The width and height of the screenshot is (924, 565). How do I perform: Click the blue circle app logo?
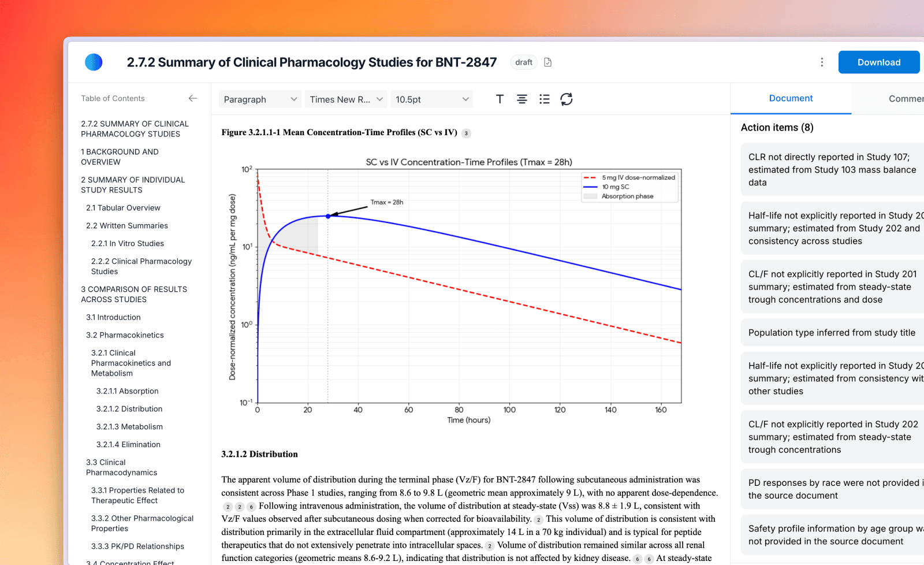coord(94,62)
